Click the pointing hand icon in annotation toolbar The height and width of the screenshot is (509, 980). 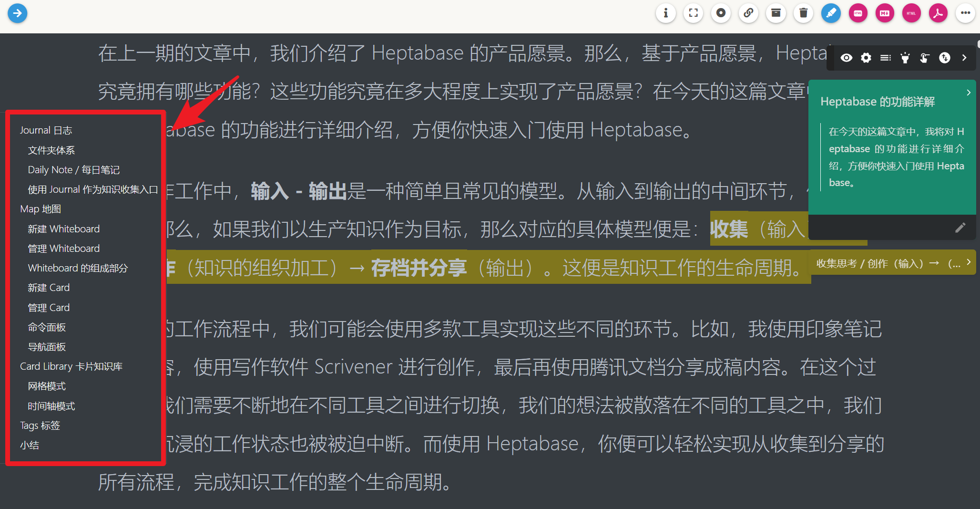(925, 58)
